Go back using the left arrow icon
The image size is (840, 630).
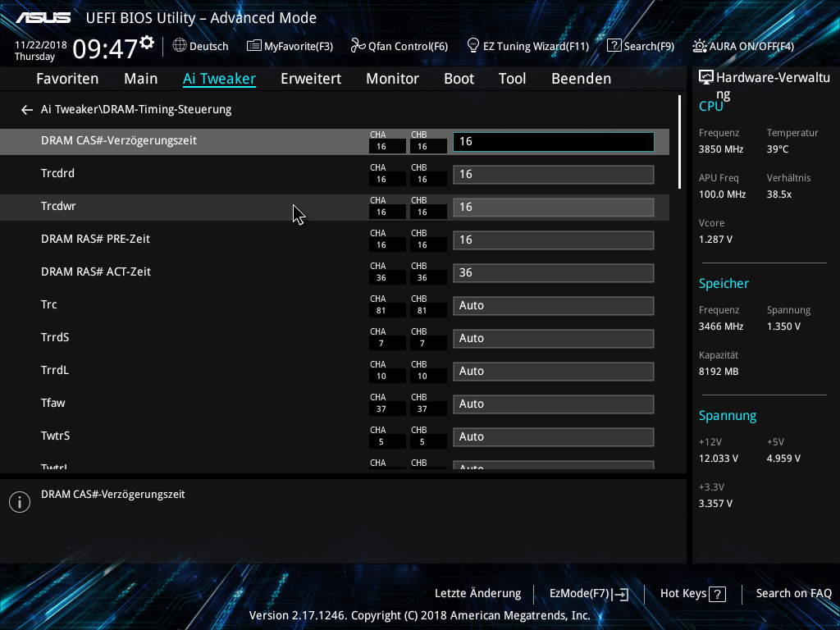(27, 110)
